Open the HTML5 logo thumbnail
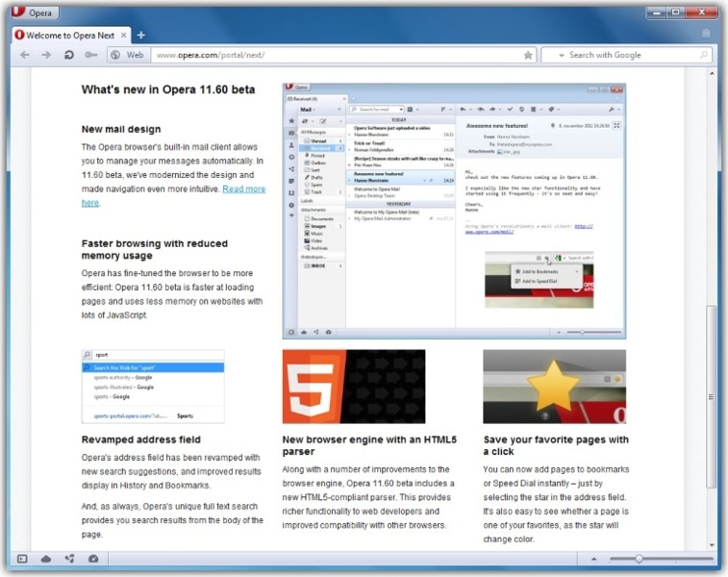Viewport: 728px width, 577px height. tap(354, 387)
